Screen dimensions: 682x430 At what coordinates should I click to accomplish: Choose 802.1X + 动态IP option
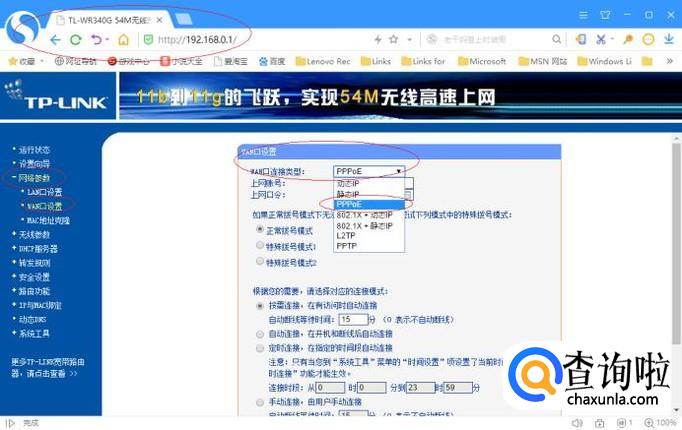point(369,215)
